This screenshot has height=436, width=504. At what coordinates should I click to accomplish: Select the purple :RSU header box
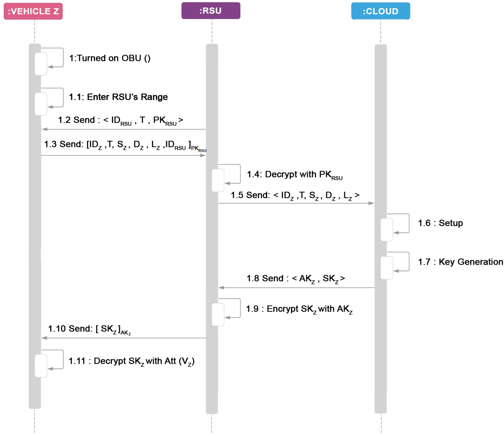tap(211, 11)
